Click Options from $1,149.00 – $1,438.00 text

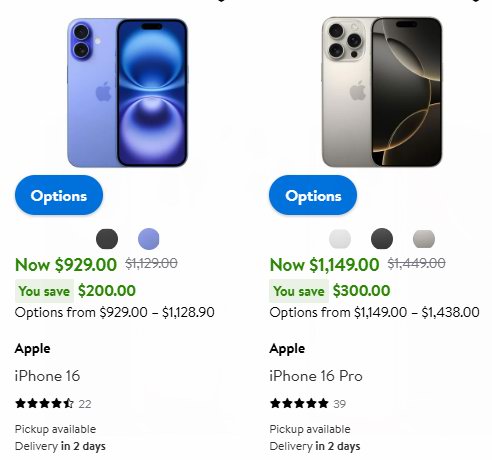coord(374,313)
